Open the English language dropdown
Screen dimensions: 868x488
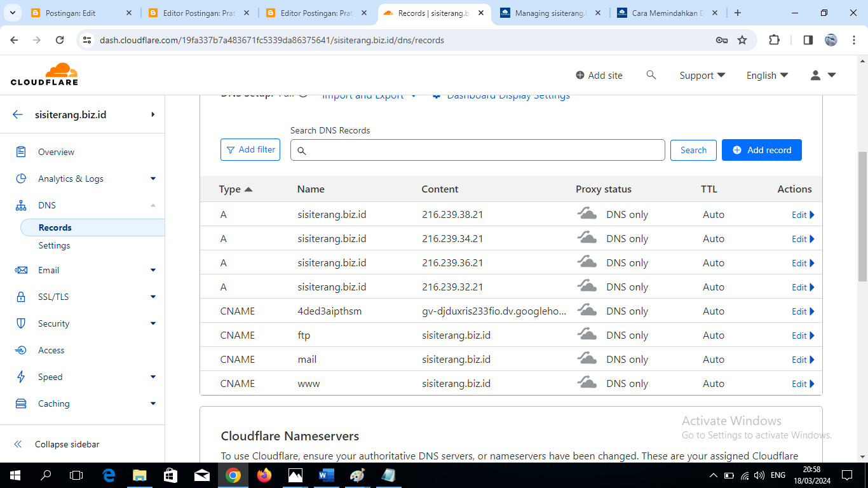767,75
